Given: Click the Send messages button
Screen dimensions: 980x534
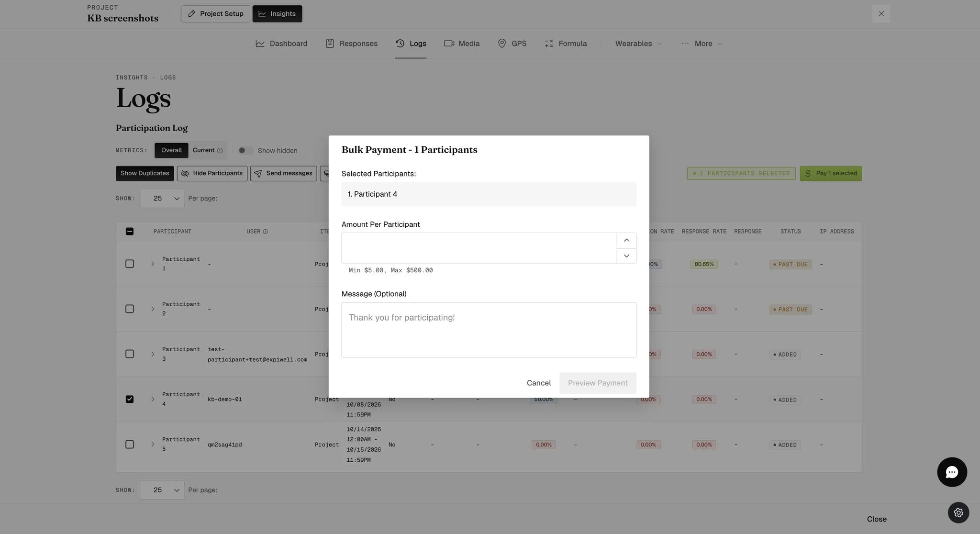Looking at the screenshot, I should pyautogui.click(x=283, y=174).
